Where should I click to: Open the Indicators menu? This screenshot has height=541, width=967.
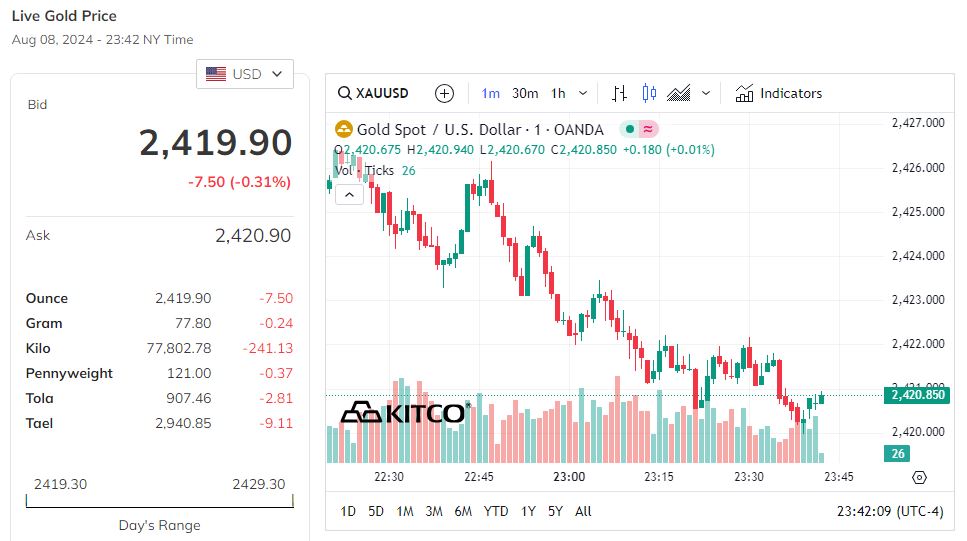[x=778, y=93]
